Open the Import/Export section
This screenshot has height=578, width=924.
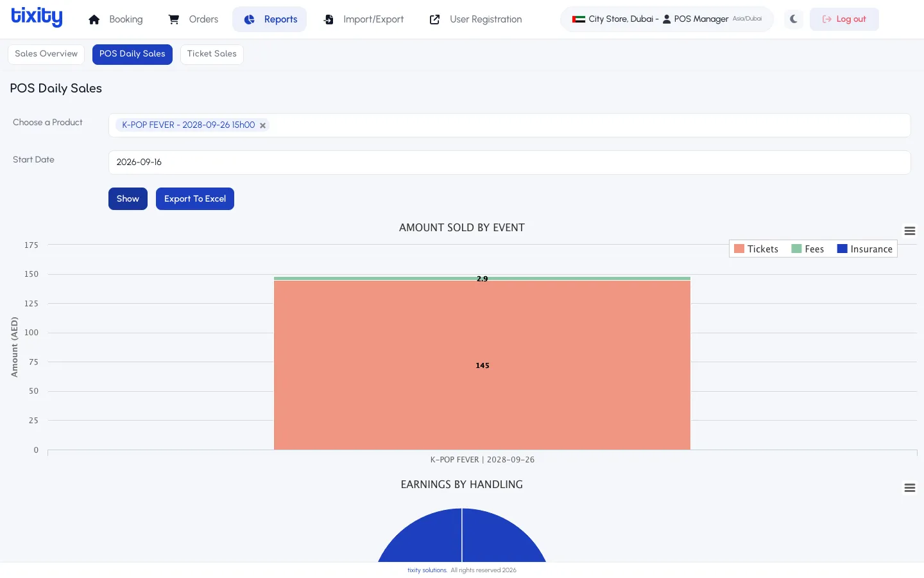(364, 19)
